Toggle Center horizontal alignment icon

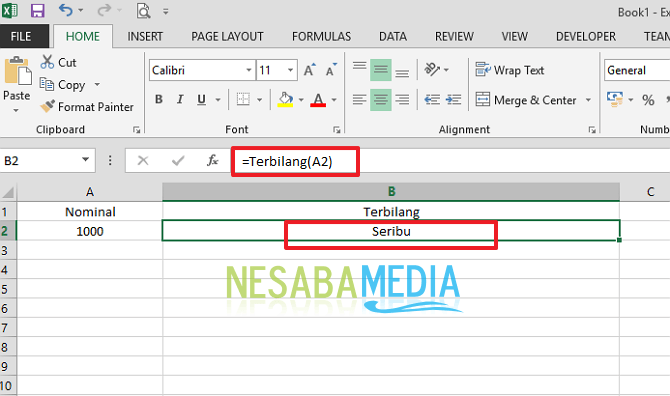pos(380,100)
